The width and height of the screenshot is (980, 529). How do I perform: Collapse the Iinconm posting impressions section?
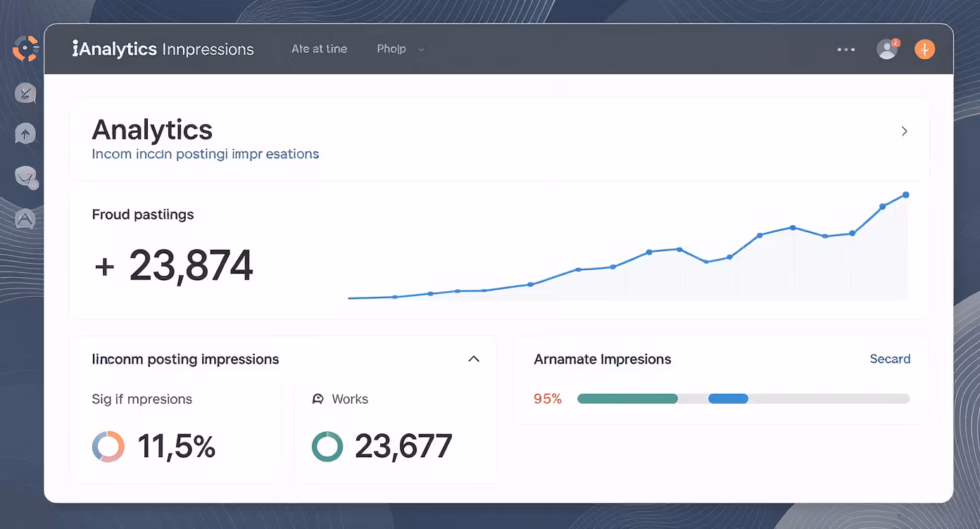point(474,359)
